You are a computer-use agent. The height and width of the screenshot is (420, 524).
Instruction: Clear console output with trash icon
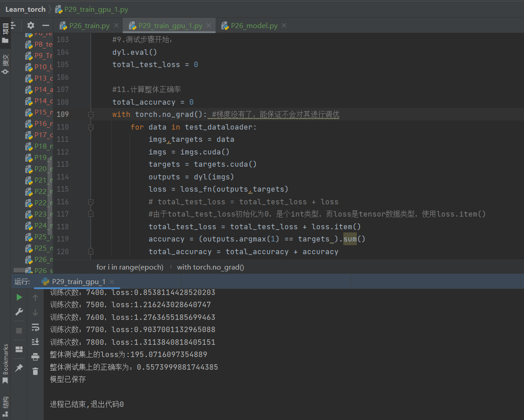35,371
